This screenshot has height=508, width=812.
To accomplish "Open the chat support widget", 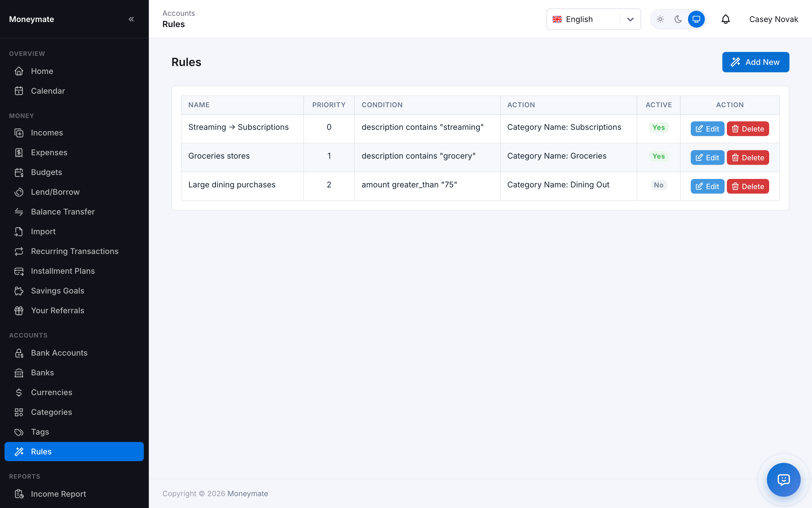I will coord(784,479).
